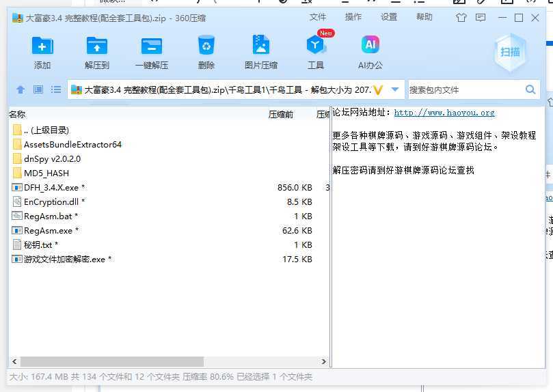The width and height of the screenshot is (553, 392).
Task: Click the feedback message icon in title bar
Action: pos(481,18)
